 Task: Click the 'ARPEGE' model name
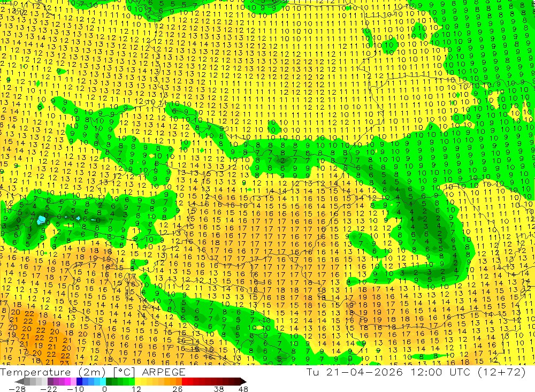[163, 372]
